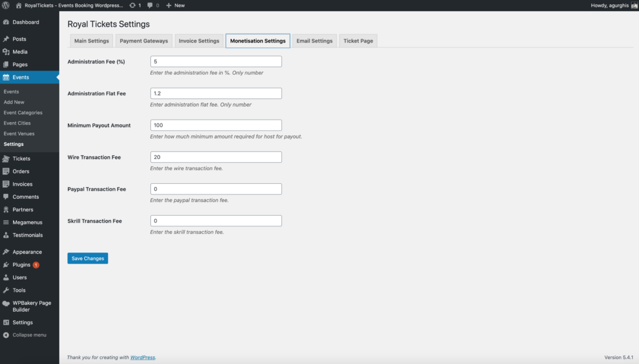The image size is (639, 364).
Task: Click the Plugins plug icon
Action: (x=6, y=265)
